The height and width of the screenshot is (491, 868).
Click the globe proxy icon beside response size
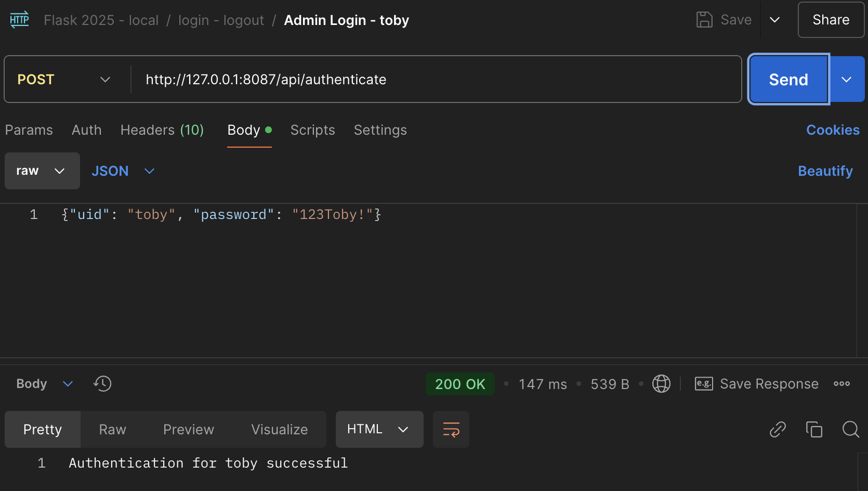coord(661,383)
